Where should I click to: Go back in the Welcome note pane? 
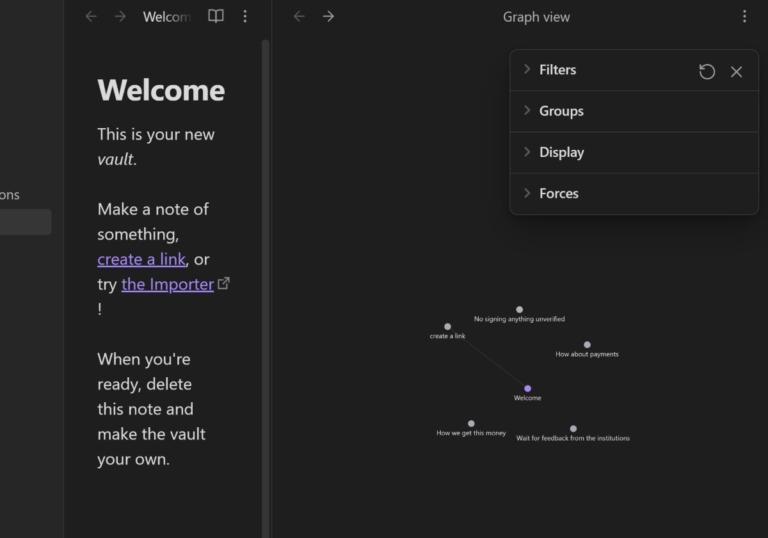(x=91, y=17)
